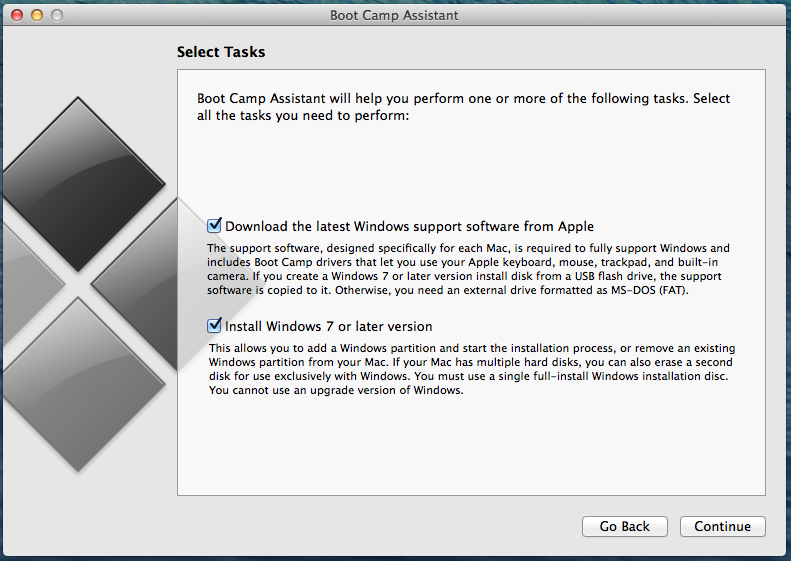
Task: Click the right diamond of Boot Camp logo
Action: click(150, 283)
